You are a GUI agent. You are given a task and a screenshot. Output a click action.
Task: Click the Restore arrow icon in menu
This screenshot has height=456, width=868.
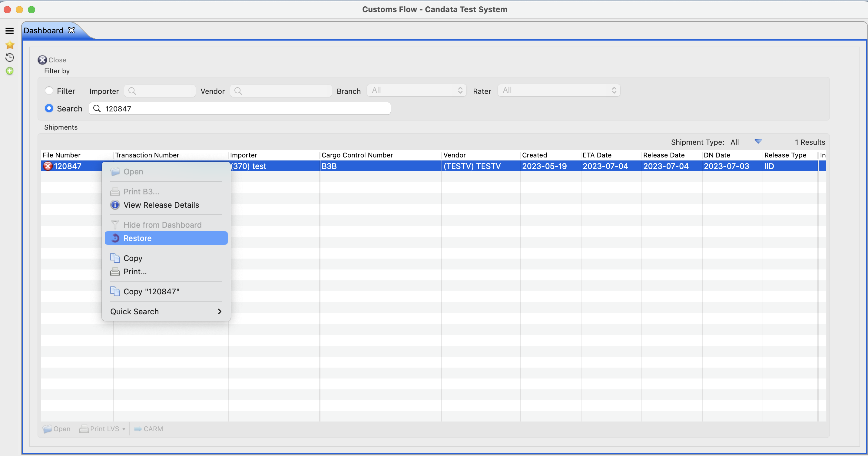pyautogui.click(x=115, y=238)
